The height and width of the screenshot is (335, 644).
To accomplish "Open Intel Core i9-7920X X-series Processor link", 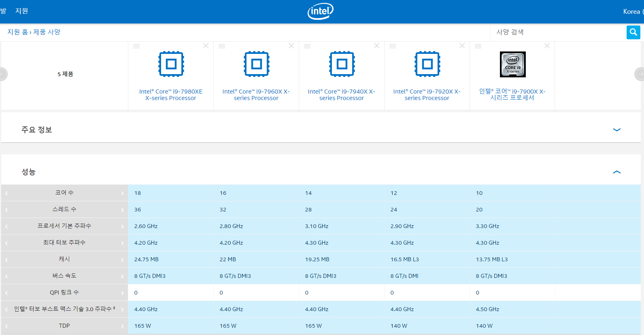I will [x=427, y=95].
